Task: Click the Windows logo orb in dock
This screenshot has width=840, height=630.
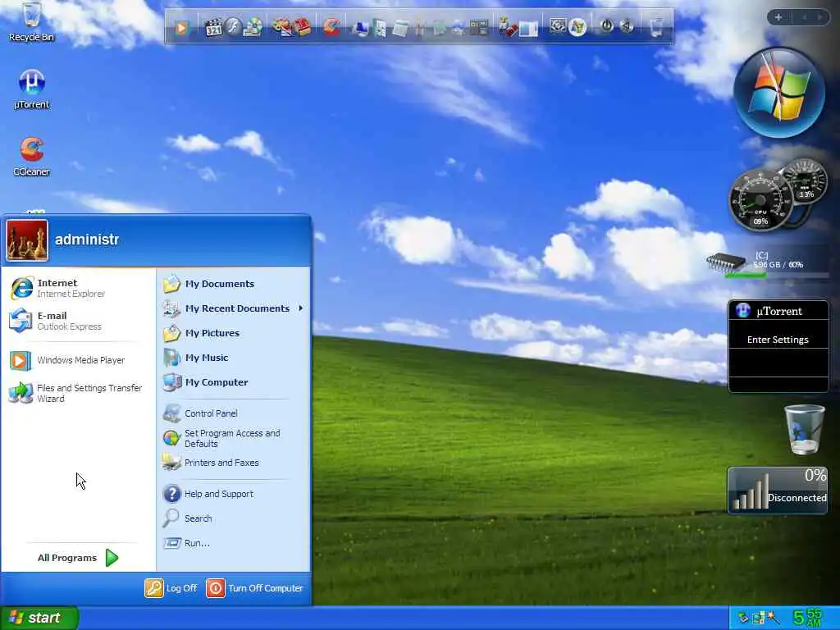Action: point(577,27)
